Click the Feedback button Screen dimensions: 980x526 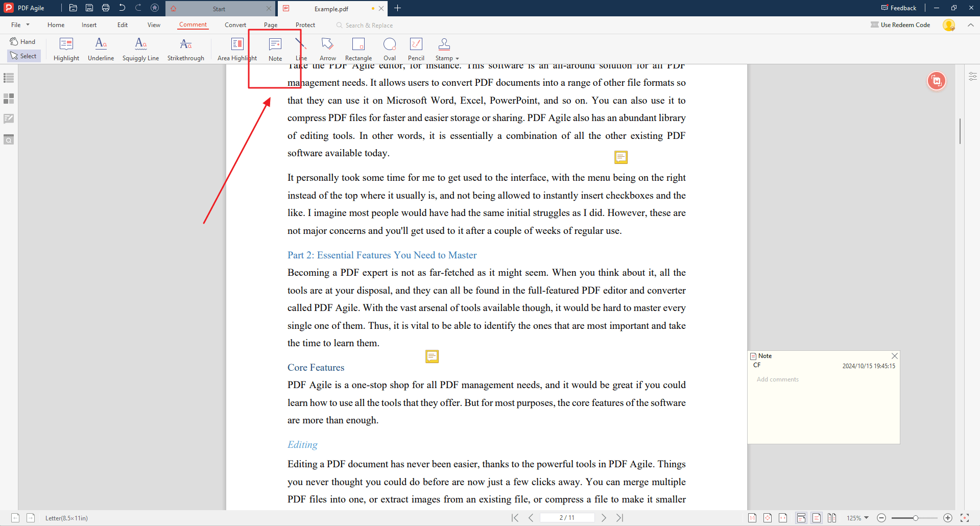click(x=899, y=8)
